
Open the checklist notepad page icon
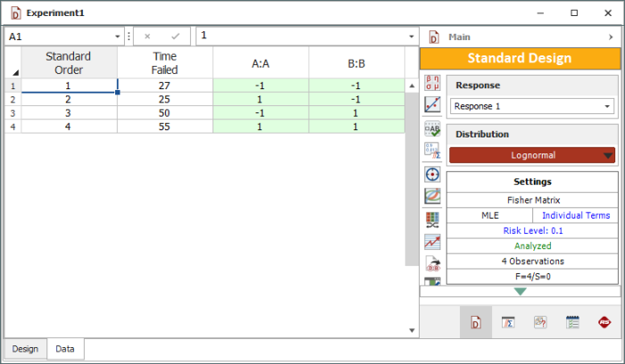tap(572, 322)
